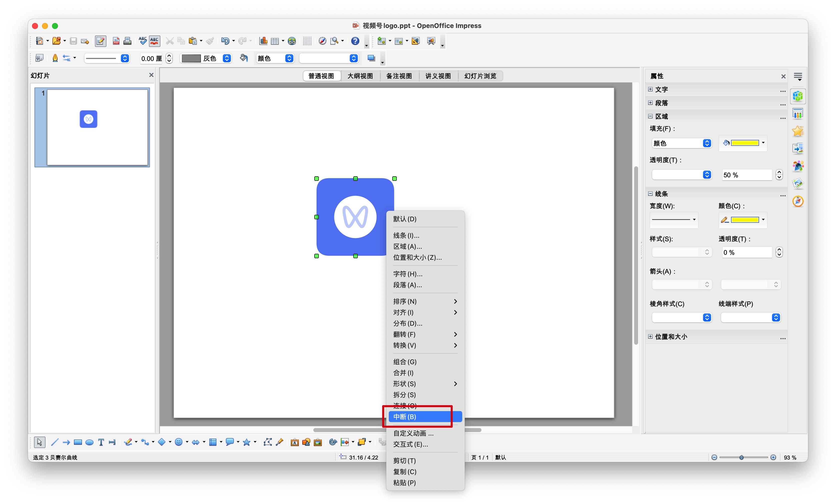Expand the 文字 section in properties
The height and width of the screenshot is (504, 836).
pyautogui.click(x=650, y=90)
